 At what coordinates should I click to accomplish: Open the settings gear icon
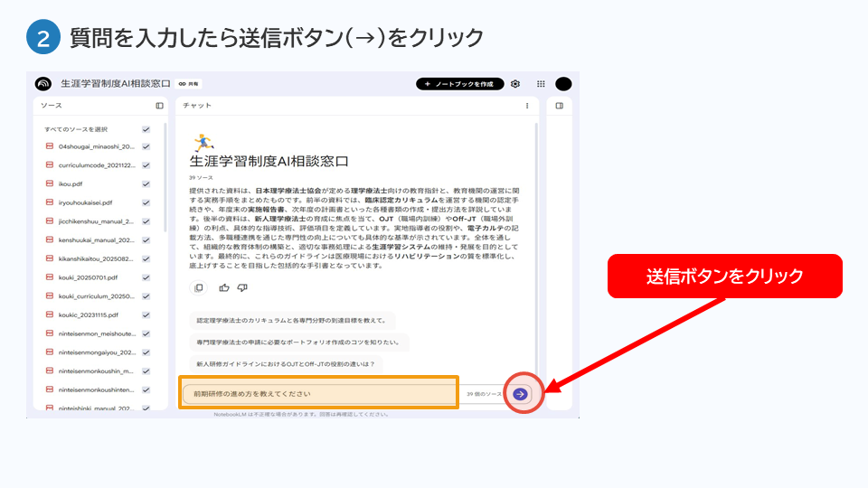click(x=515, y=84)
